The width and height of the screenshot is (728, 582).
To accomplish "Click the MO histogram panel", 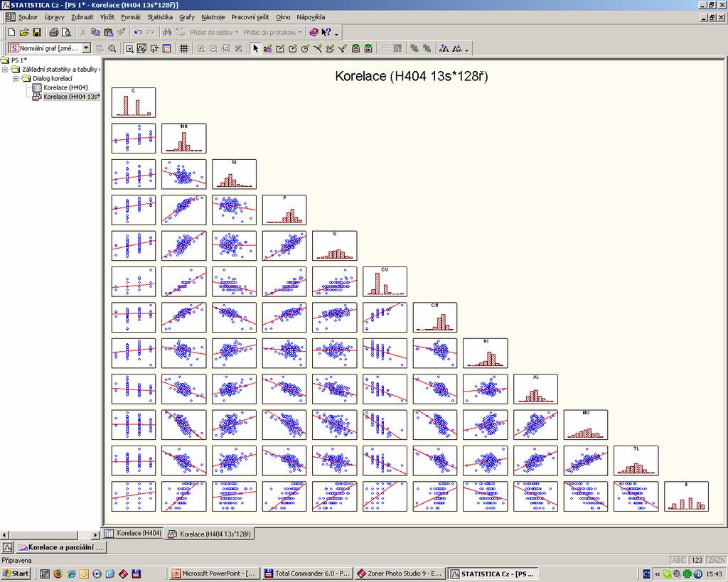I will tap(586, 425).
